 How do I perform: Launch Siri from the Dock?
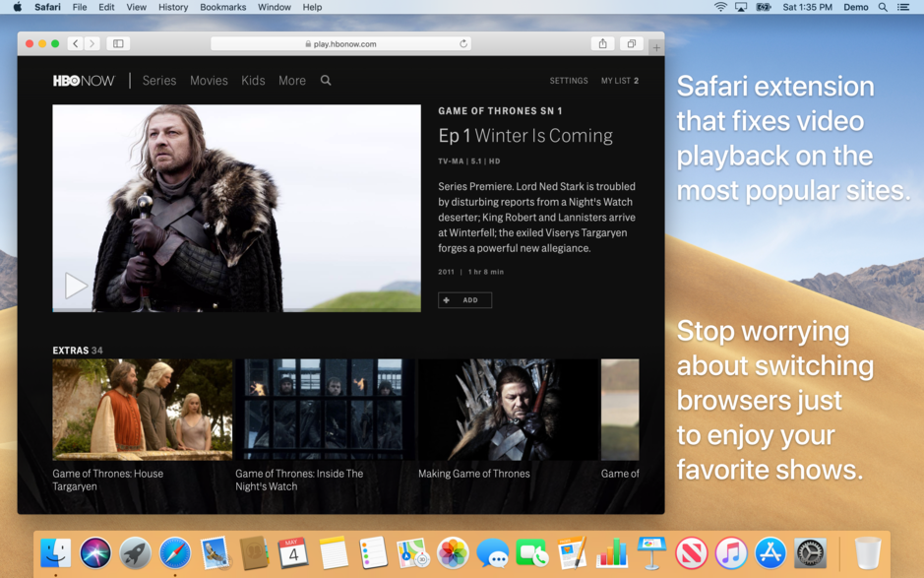pyautogui.click(x=95, y=553)
